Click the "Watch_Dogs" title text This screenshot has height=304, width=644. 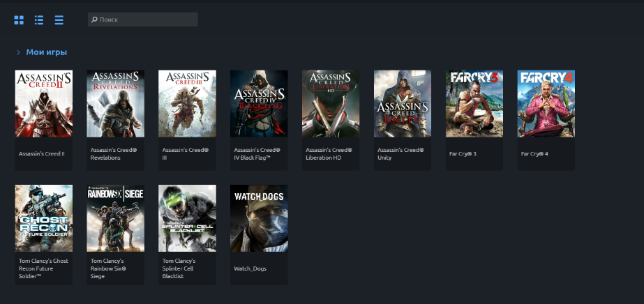[x=250, y=268]
